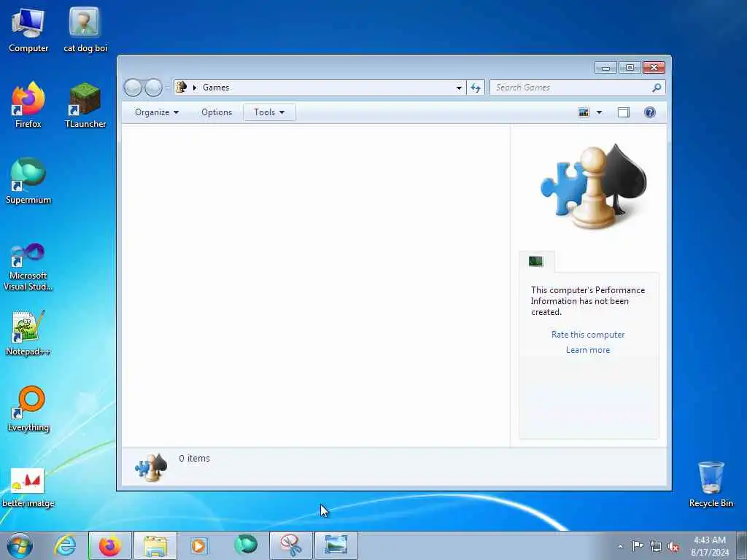The image size is (747, 560).
Task: Open network status icon in tray
Action: tap(656, 546)
